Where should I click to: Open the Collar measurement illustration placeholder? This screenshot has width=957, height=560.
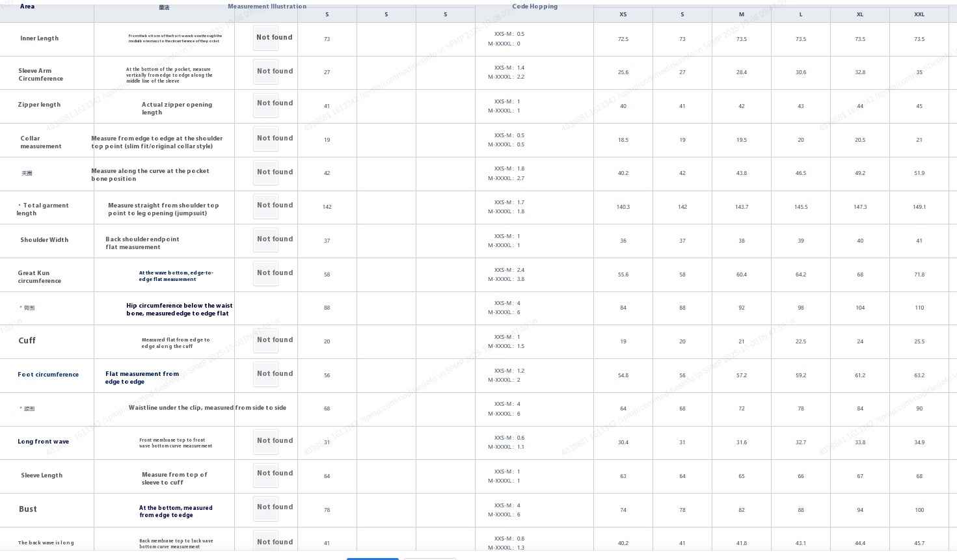tap(265, 139)
